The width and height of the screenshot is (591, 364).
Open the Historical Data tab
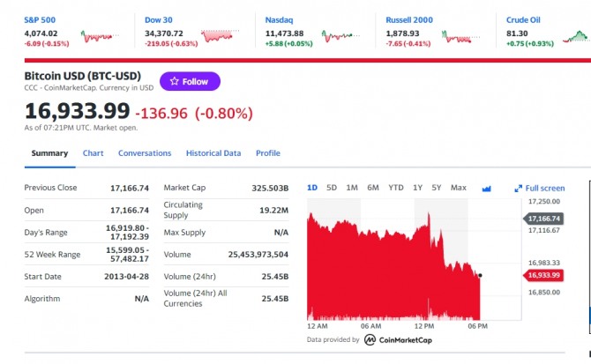(213, 153)
